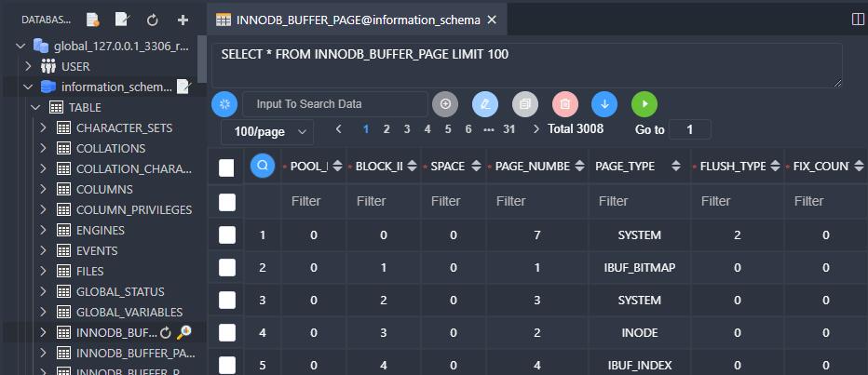Collapse the information_schema database node
868x375 pixels.
click(28, 87)
